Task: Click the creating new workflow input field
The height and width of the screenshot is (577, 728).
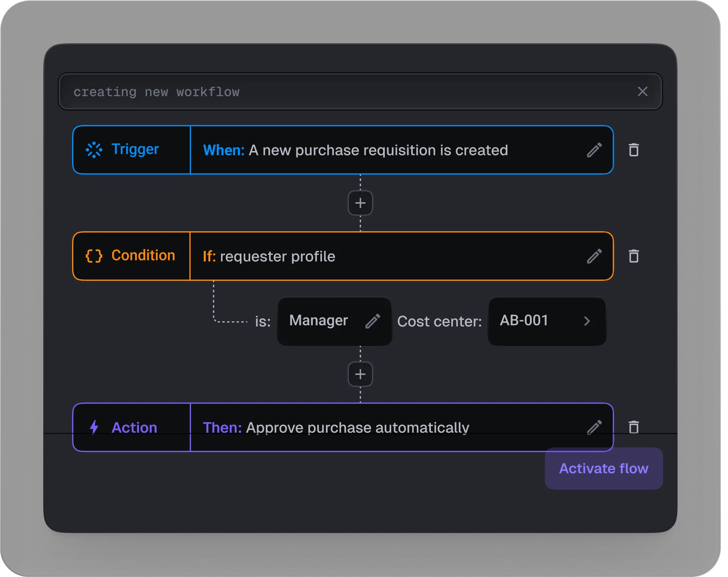Action: [x=360, y=91]
